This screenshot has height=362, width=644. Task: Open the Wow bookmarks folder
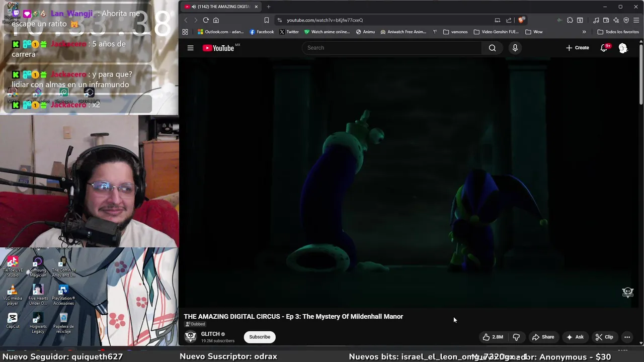click(x=534, y=32)
